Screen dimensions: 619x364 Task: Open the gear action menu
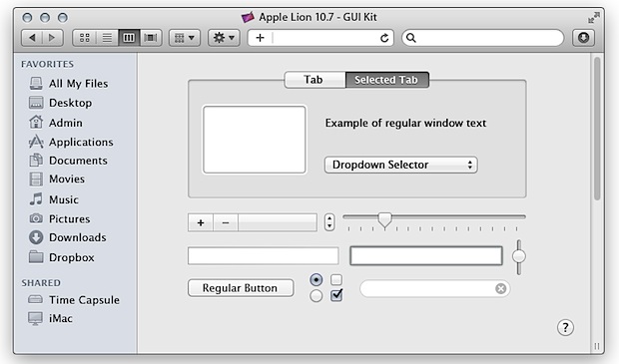pyautogui.click(x=224, y=38)
